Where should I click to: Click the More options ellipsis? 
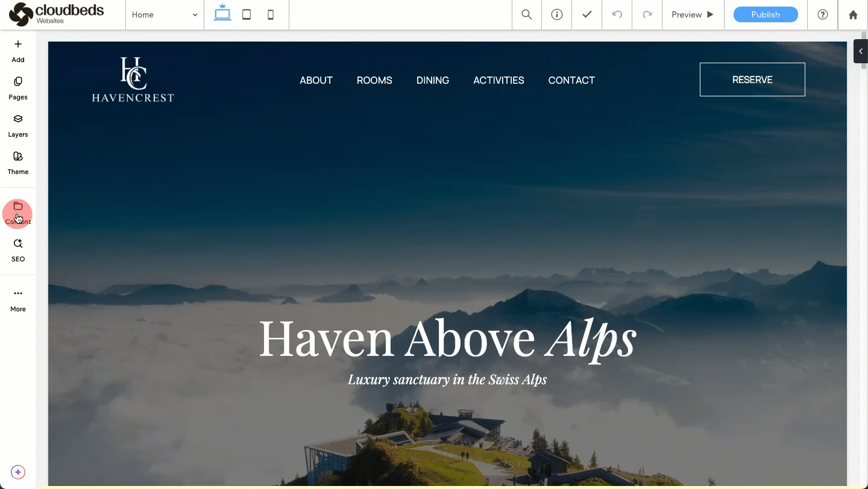tap(18, 300)
